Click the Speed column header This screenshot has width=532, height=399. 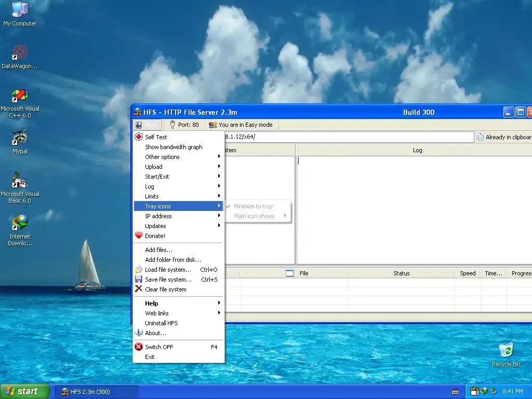point(468,273)
